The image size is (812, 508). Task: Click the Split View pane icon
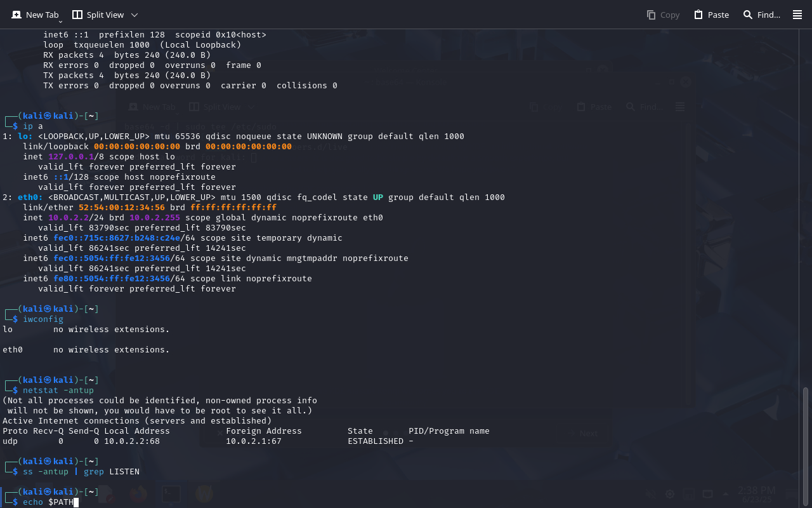[77, 15]
